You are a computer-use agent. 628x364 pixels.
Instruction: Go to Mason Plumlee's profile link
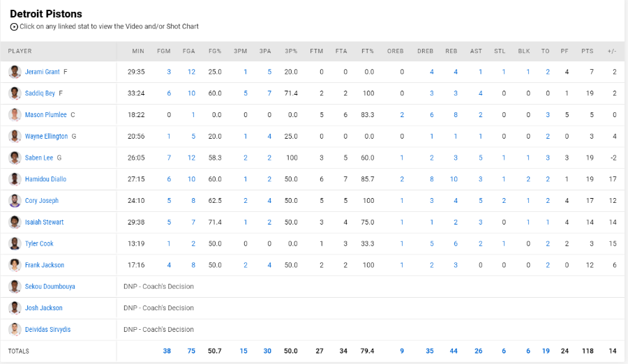click(45, 115)
